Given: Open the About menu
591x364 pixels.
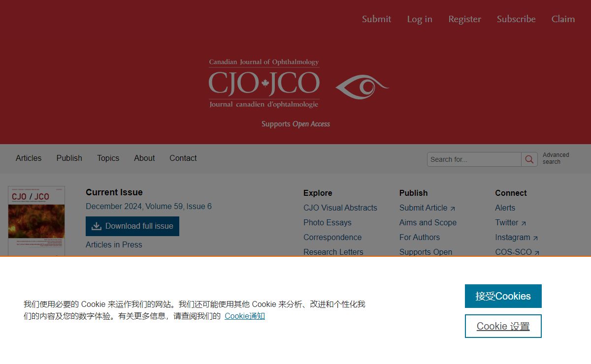Looking at the screenshot, I should tap(144, 158).
